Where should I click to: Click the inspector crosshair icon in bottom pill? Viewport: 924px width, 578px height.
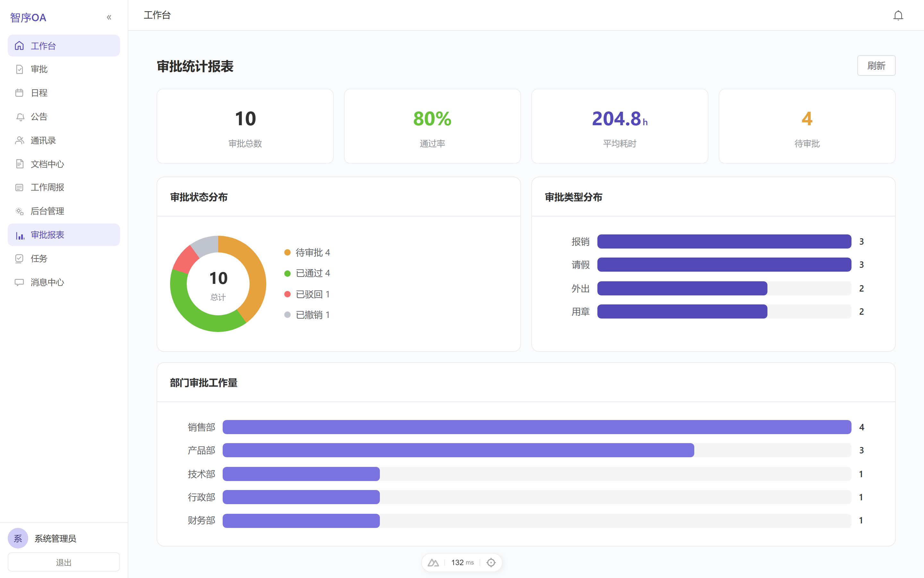pyautogui.click(x=491, y=562)
